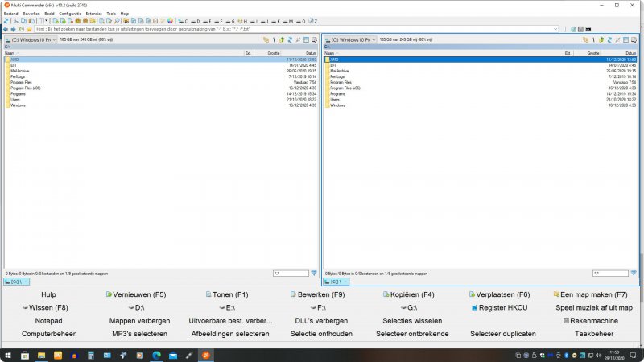This screenshot has height=362, width=644.
Task: Open the Microsoft Edge taskbar icon
Action: point(155,355)
